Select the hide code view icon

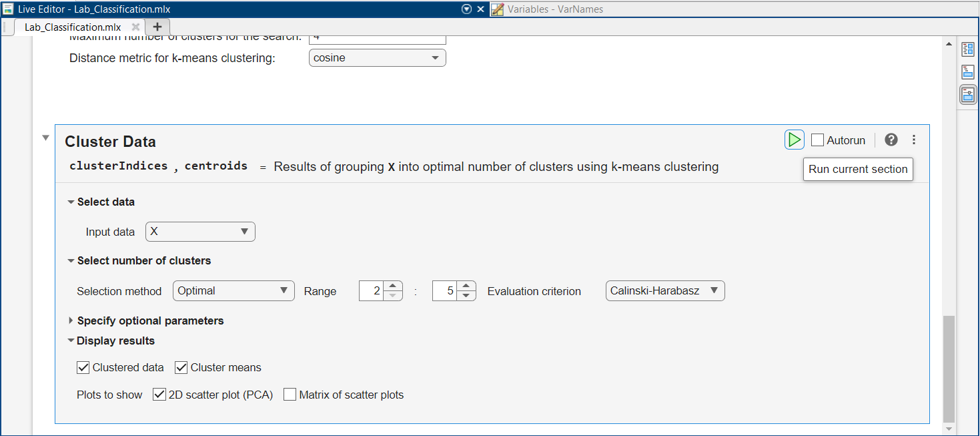[x=967, y=95]
